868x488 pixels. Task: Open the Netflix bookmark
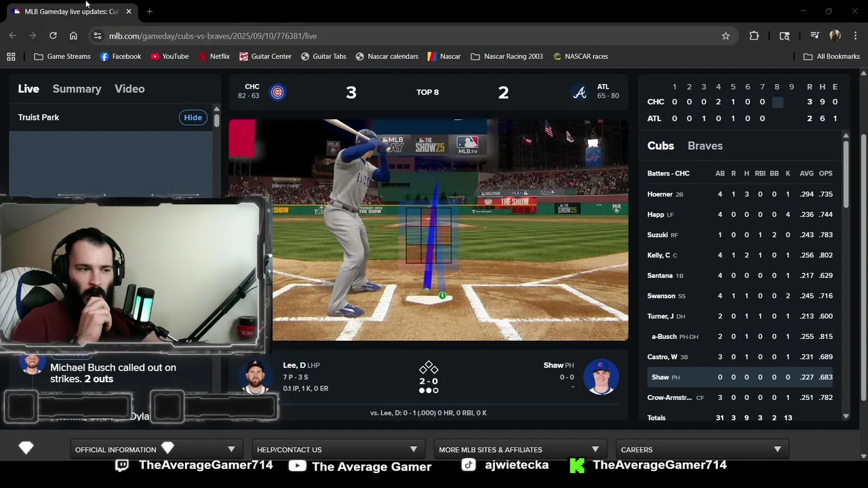coord(214,56)
